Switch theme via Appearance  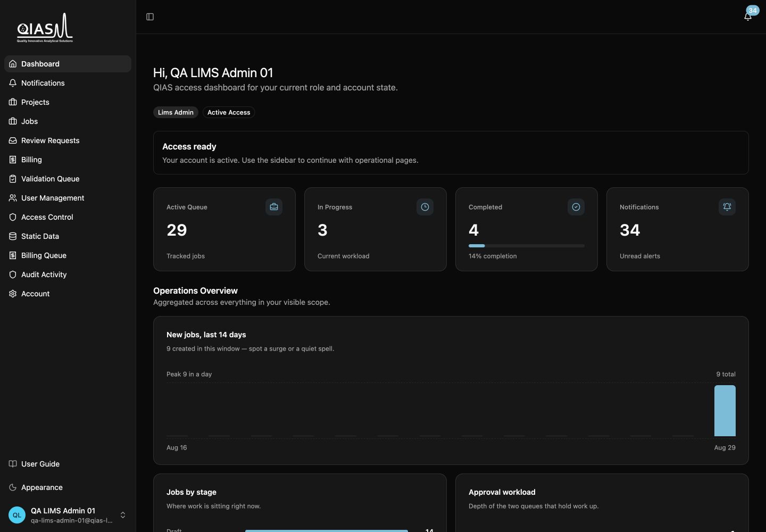tap(68, 487)
